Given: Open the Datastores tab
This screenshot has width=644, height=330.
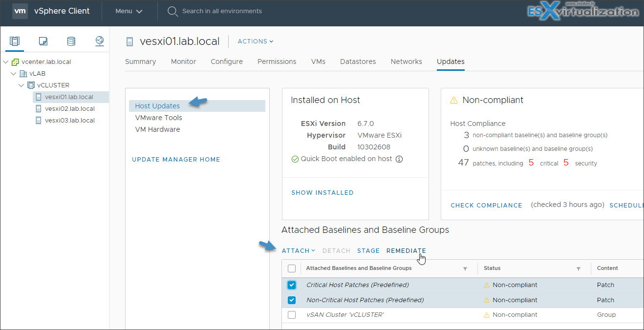Looking at the screenshot, I should [358, 62].
